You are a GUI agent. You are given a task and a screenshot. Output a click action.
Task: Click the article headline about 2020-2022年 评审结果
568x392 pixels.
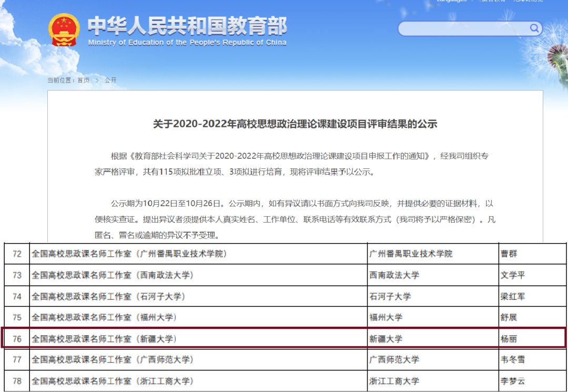295,124
